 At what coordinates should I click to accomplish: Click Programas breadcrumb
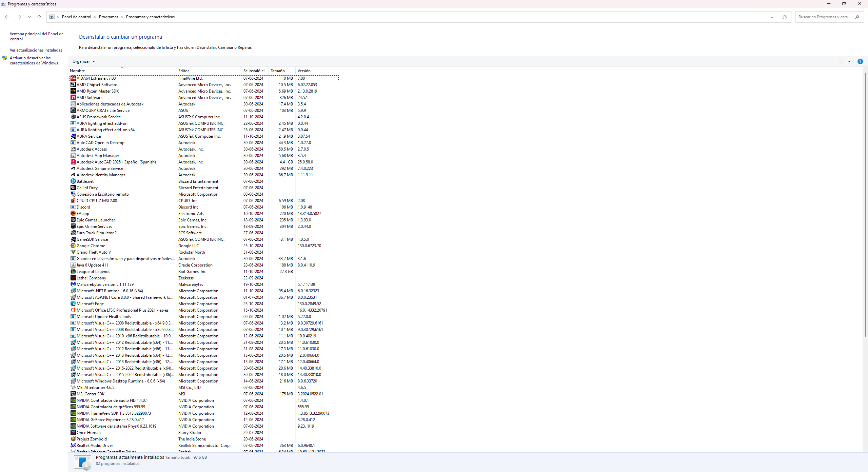[x=108, y=17]
